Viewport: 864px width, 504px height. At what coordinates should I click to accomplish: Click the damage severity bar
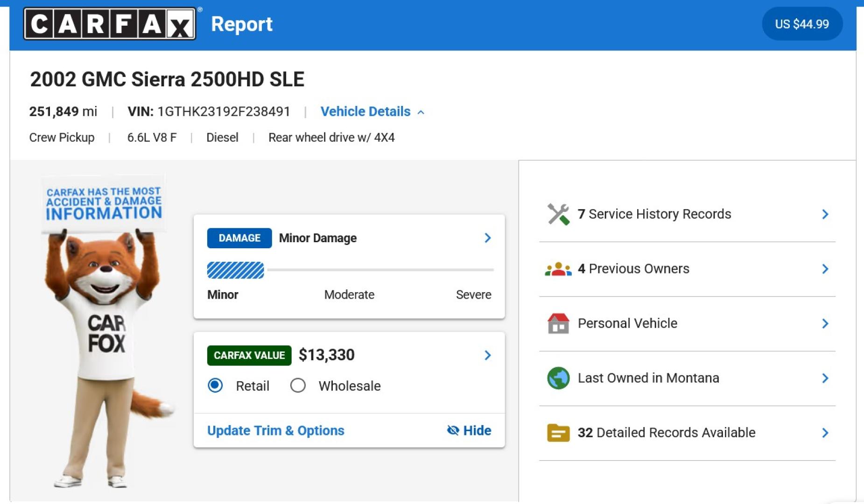351,270
